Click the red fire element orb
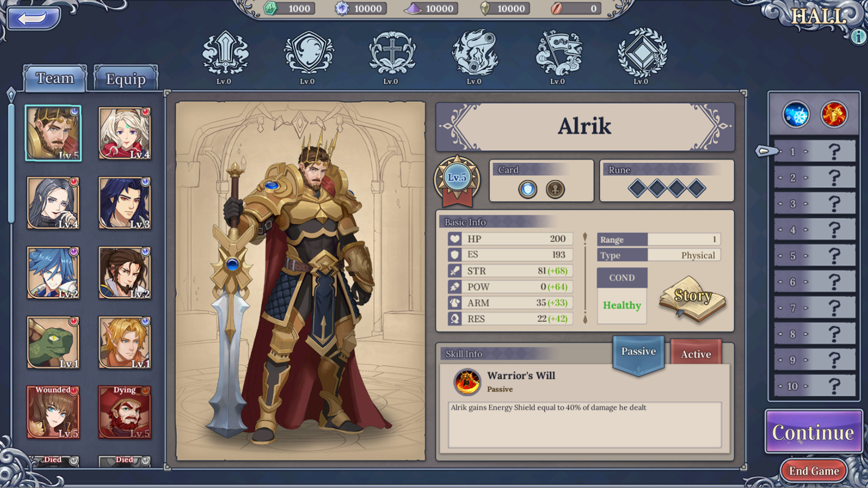The width and height of the screenshot is (868, 488). [x=834, y=114]
